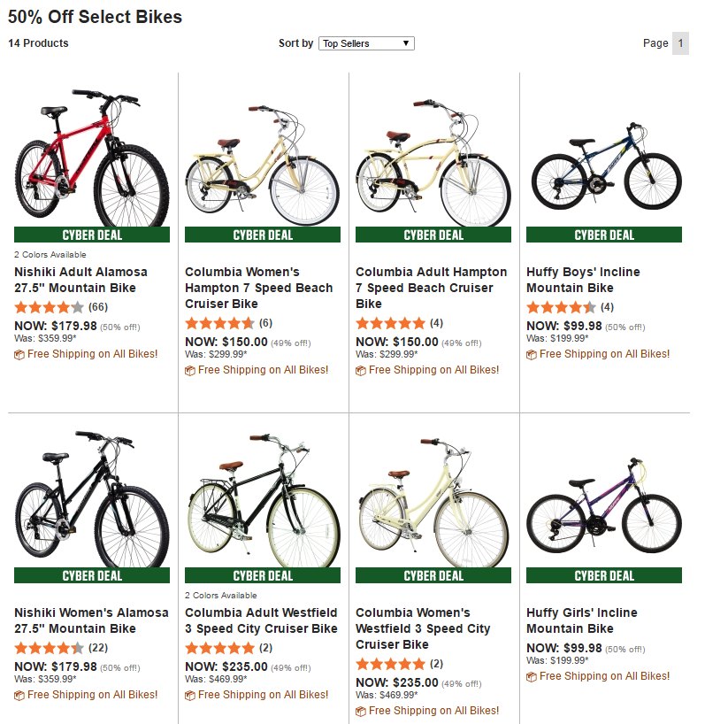Open the Sort by Top Sellers dropdown
Screen dimensions: 728x724
coord(366,43)
